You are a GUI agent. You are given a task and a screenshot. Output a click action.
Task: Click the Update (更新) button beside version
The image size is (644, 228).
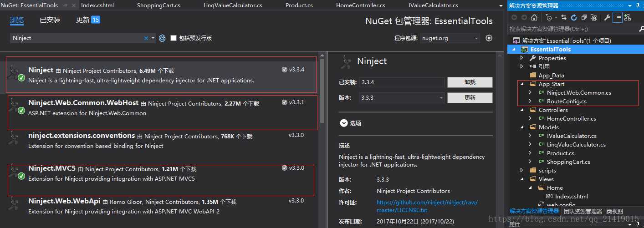[x=470, y=98]
